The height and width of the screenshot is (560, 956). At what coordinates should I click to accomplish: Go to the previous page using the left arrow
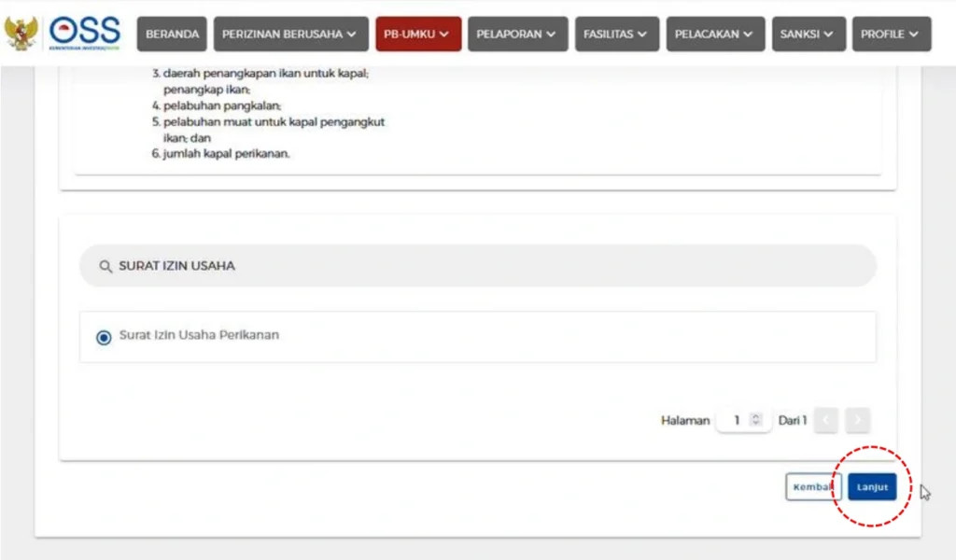point(825,421)
